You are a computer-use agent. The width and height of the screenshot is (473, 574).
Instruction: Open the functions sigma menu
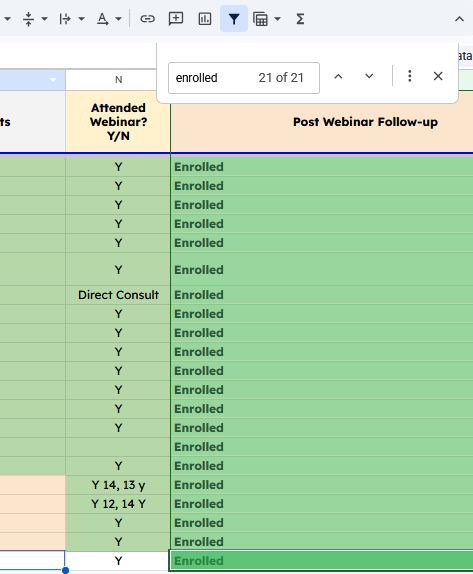point(300,19)
